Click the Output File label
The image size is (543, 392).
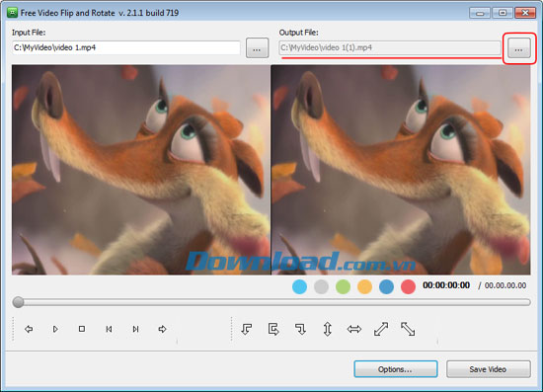(298, 33)
